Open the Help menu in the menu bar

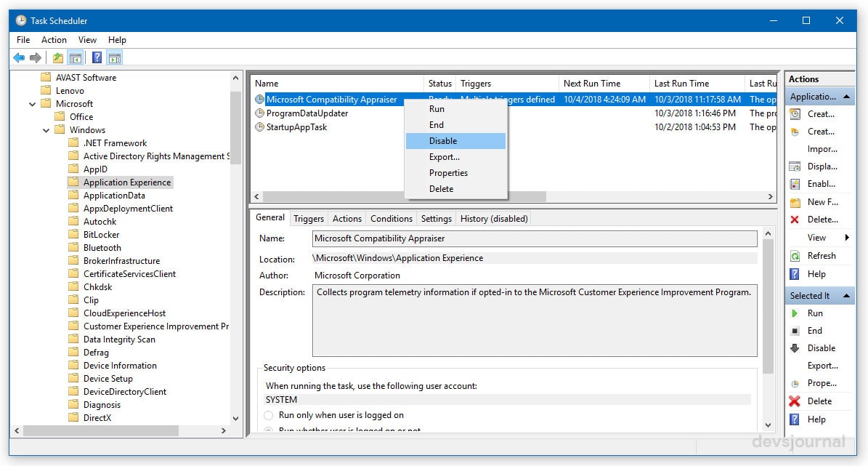point(118,40)
